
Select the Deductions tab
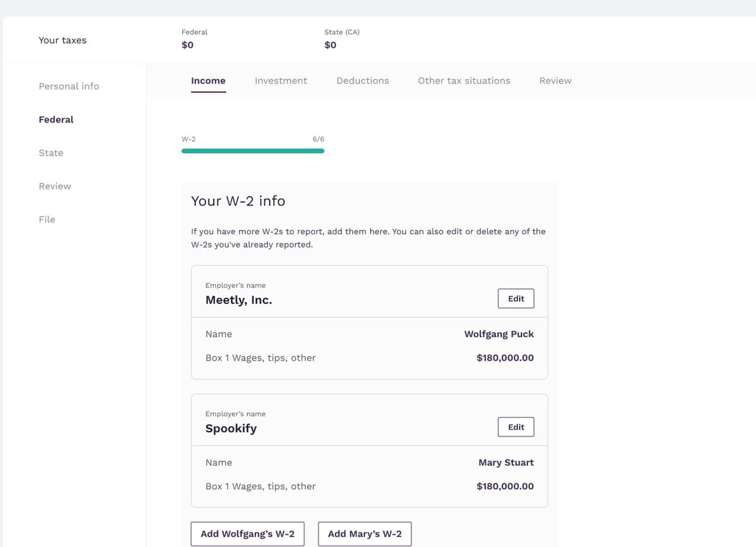click(x=362, y=81)
